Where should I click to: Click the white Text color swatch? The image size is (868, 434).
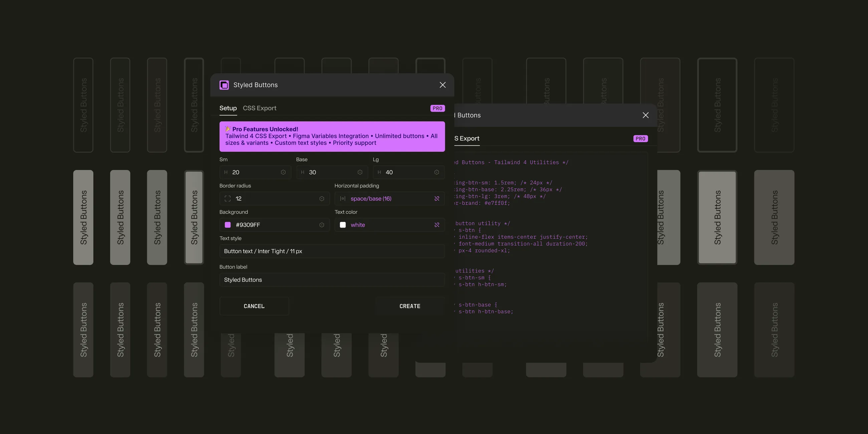click(x=343, y=225)
